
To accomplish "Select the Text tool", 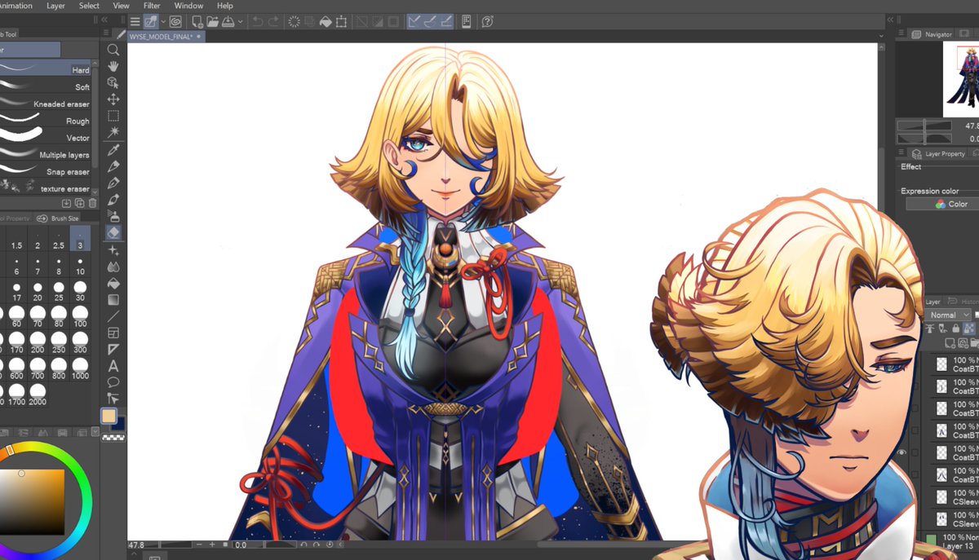I will click(114, 364).
